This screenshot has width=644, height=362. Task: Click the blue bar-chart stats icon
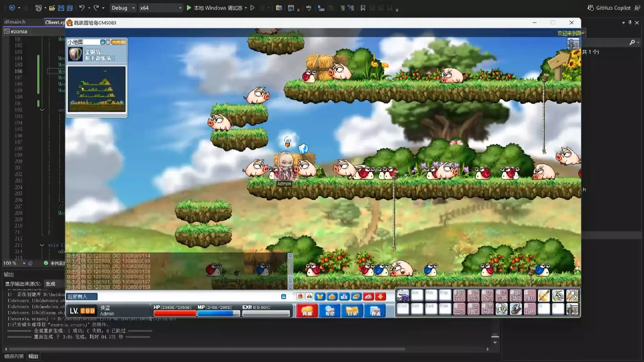tap(344, 296)
